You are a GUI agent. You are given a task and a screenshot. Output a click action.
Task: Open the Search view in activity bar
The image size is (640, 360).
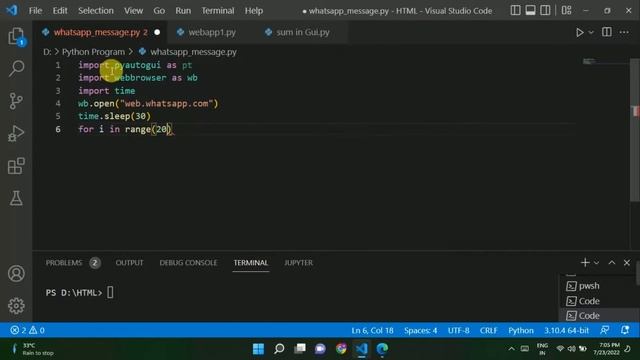(16, 68)
